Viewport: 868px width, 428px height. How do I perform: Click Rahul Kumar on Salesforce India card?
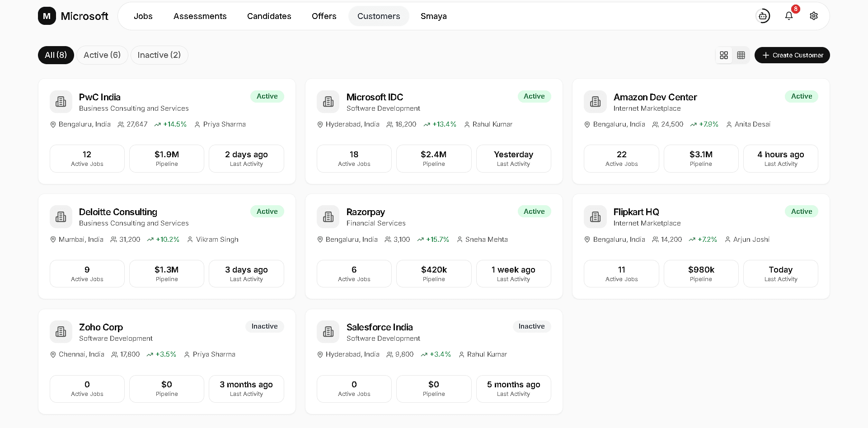coord(487,355)
